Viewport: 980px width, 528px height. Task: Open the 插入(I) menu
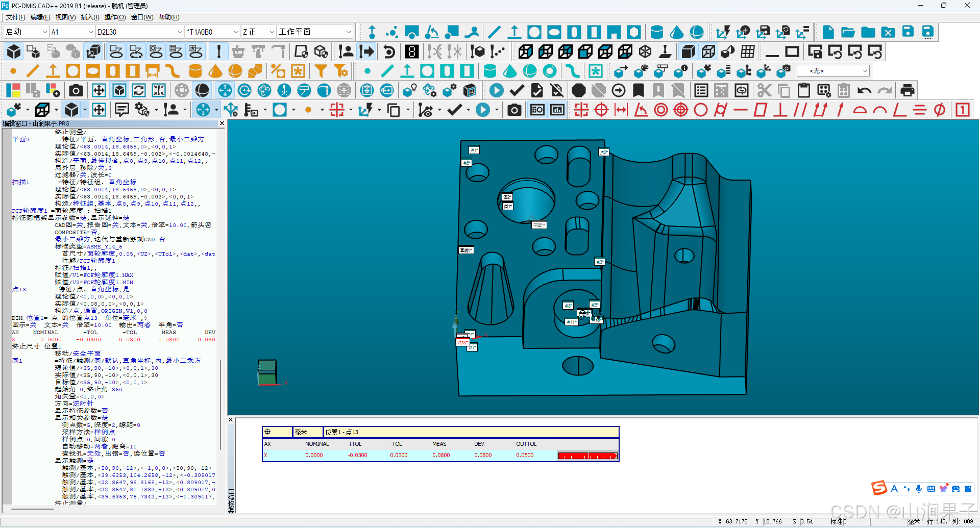90,17
